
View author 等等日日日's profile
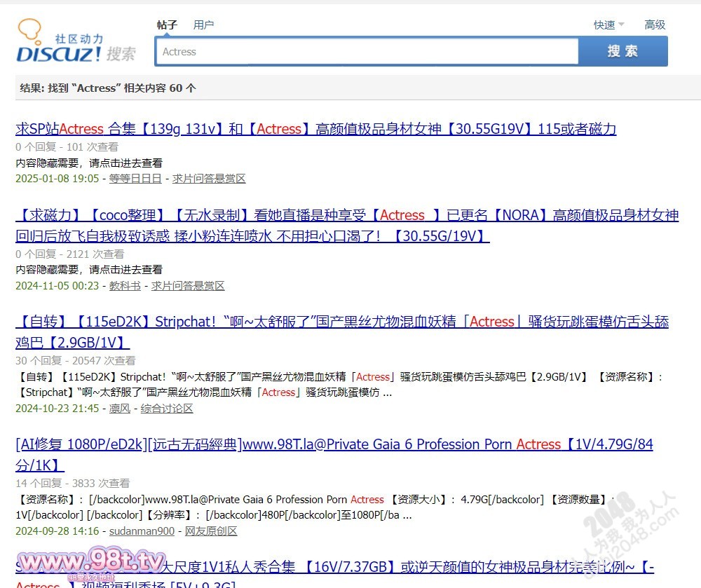click(x=135, y=179)
